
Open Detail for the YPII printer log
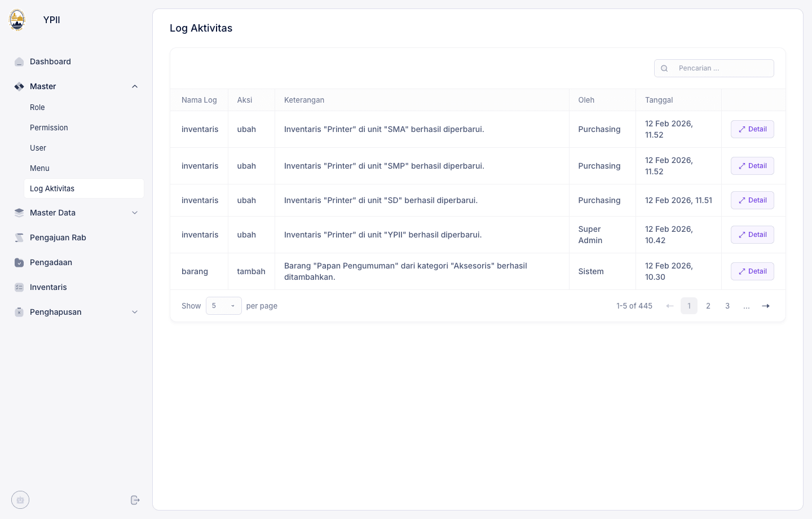pos(752,235)
